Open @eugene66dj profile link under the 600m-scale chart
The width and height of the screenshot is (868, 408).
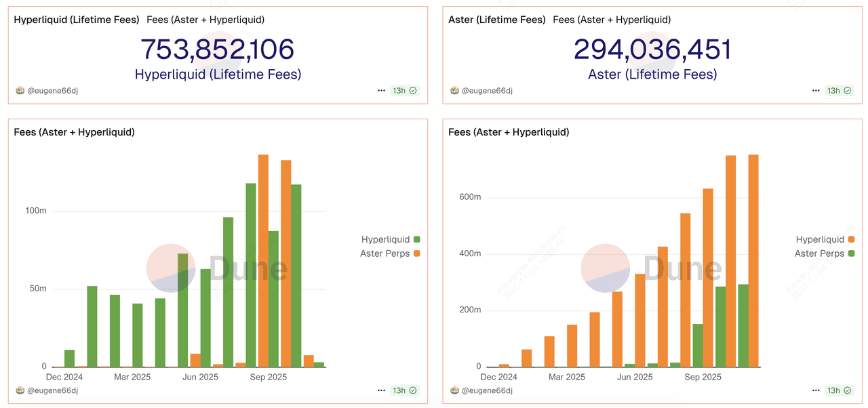tap(487, 390)
